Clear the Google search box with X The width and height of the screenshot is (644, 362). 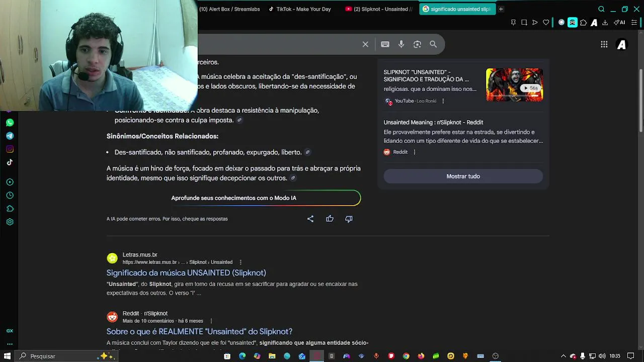365,44
